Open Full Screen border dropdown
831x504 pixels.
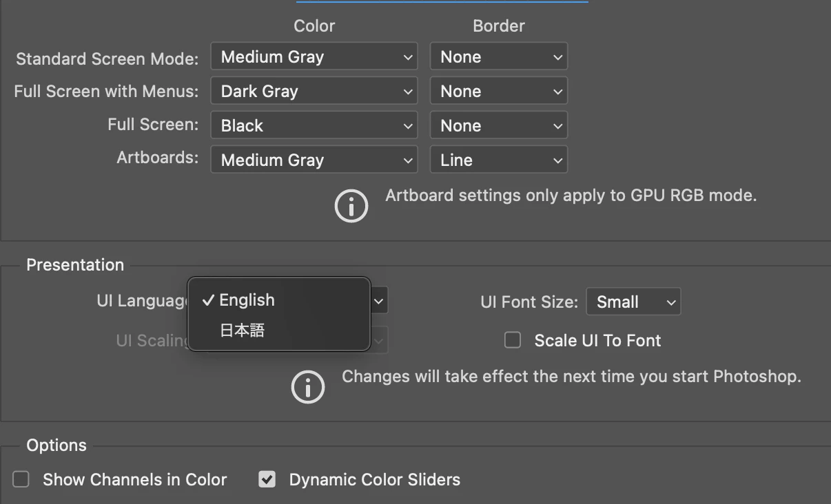pyautogui.click(x=499, y=126)
